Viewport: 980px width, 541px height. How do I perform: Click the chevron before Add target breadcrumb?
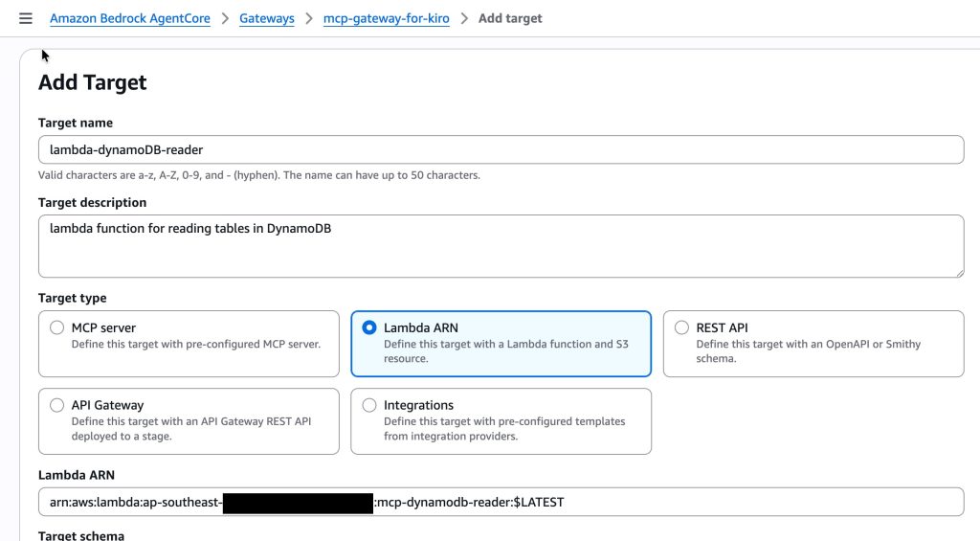[x=463, y=18]
